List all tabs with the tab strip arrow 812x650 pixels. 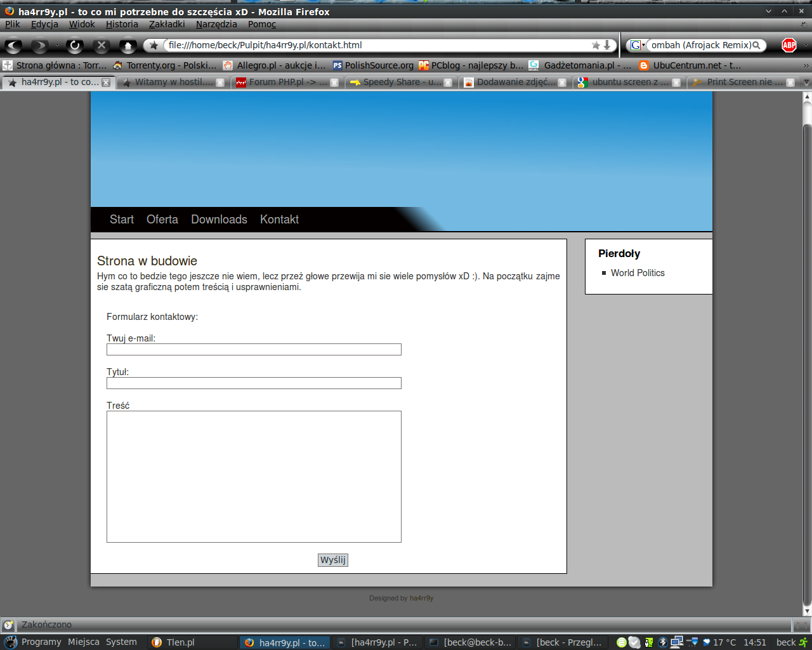click(x=806, y=83)
